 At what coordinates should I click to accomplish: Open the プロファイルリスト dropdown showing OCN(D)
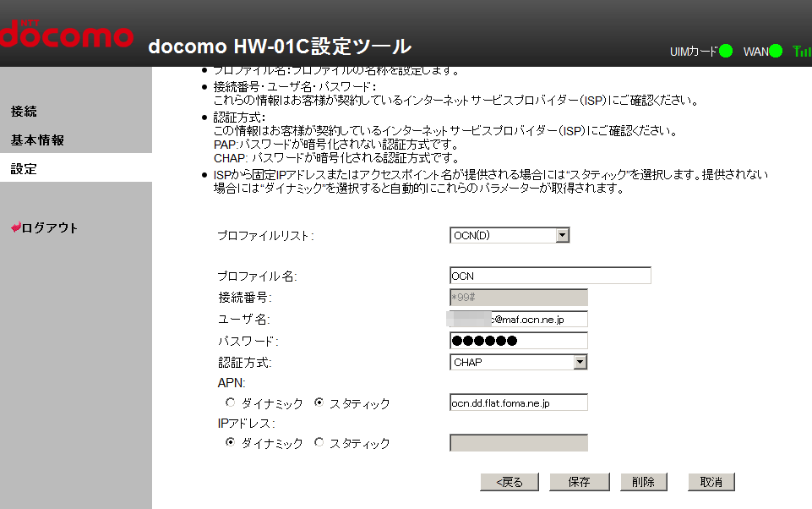click(510, 235)
